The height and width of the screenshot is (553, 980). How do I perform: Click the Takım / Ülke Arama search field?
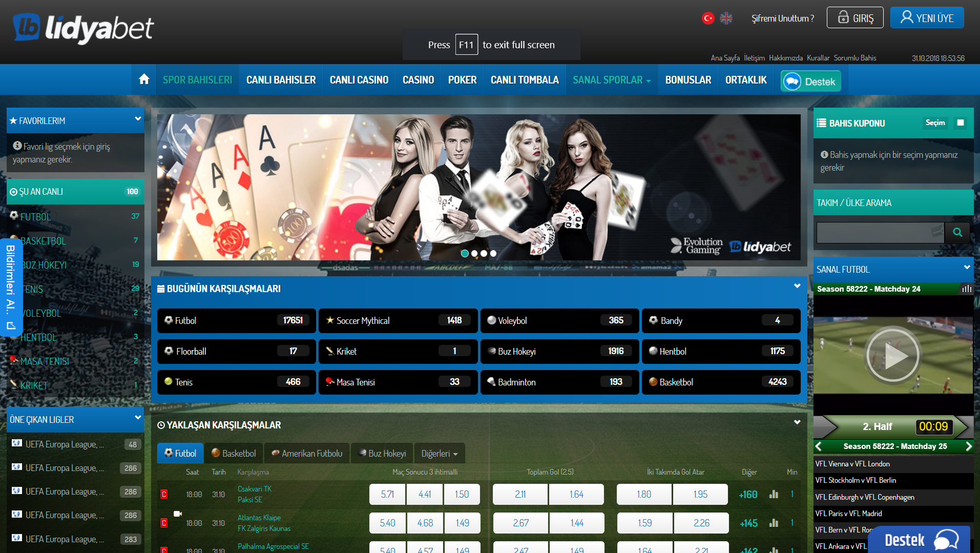pyautogui.click(x=880, y=233)
